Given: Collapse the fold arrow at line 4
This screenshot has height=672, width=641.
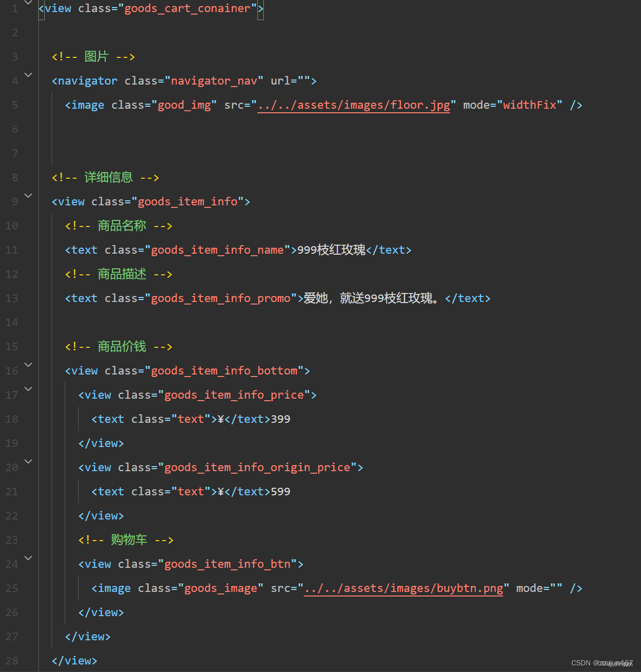Looking at the screenshot, I should (x=28, y=75).
